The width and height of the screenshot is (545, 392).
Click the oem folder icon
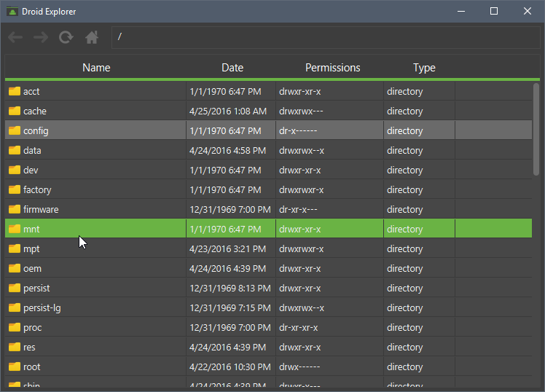coord(15,268)
